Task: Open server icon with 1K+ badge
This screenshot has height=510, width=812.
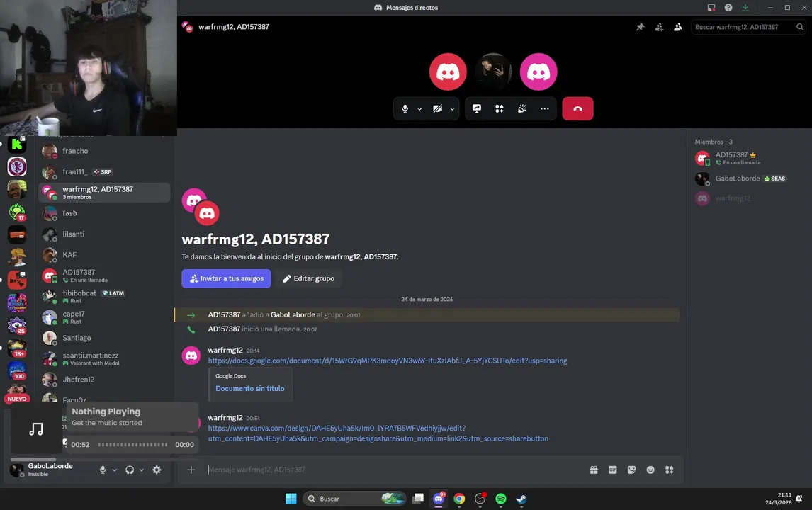Action: point(17,348)
